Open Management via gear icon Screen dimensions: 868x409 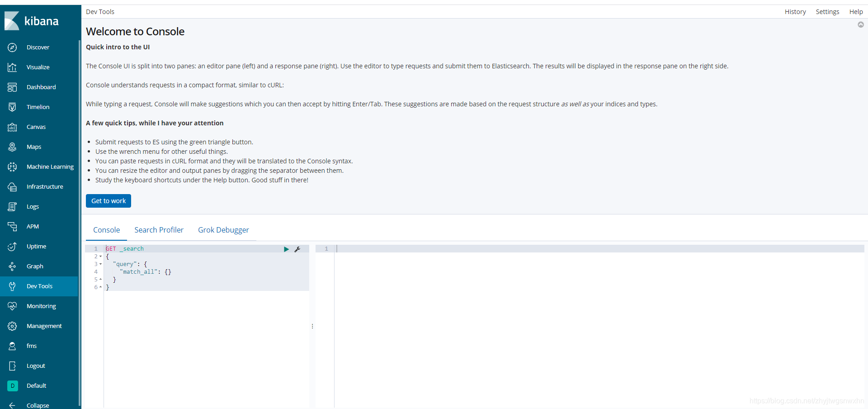point(12,326)
